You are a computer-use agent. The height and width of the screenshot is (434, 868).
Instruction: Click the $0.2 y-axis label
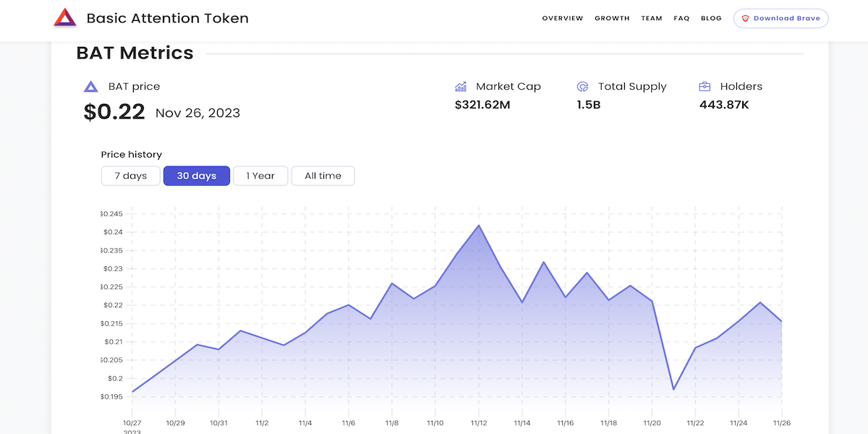[x=115, y=378]
